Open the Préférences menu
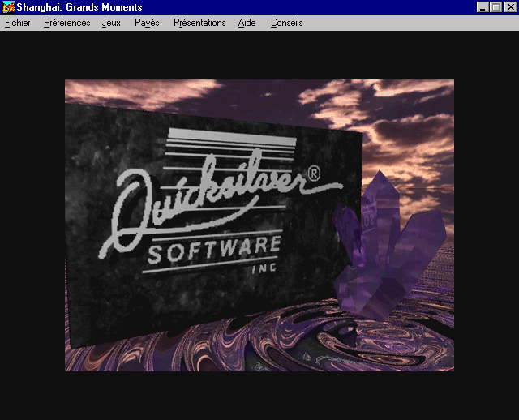This screenshot has height=420, width=519. pyautogui.click(x=66, y=23)
